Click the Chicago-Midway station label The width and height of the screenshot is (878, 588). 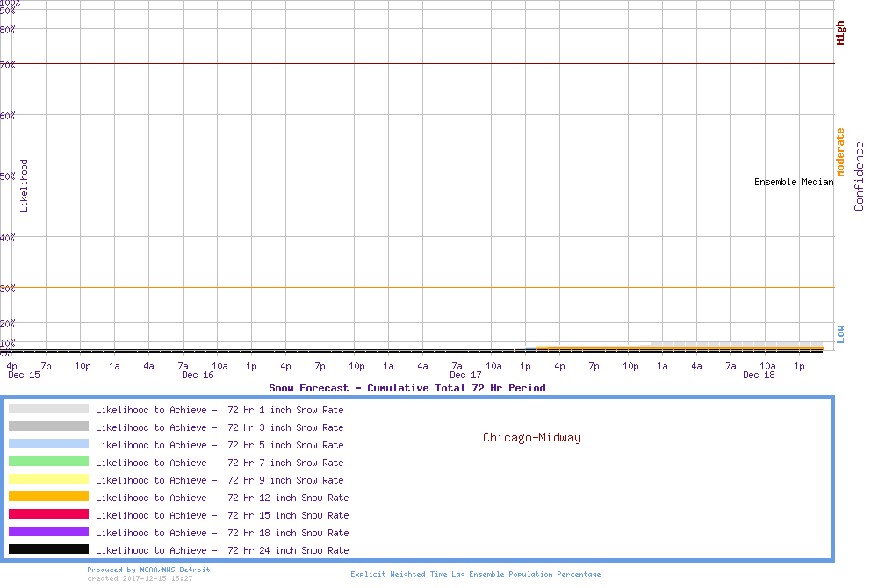[x=532, y=438]
